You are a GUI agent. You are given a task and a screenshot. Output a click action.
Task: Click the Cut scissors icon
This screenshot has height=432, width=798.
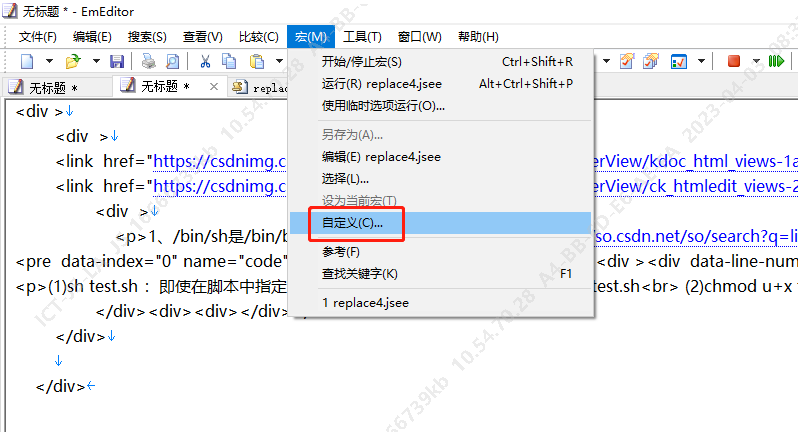[x=205, y=62]
